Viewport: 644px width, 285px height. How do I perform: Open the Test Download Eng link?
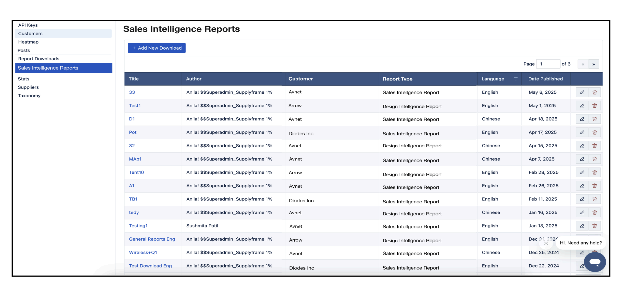[x=150, y=266]
